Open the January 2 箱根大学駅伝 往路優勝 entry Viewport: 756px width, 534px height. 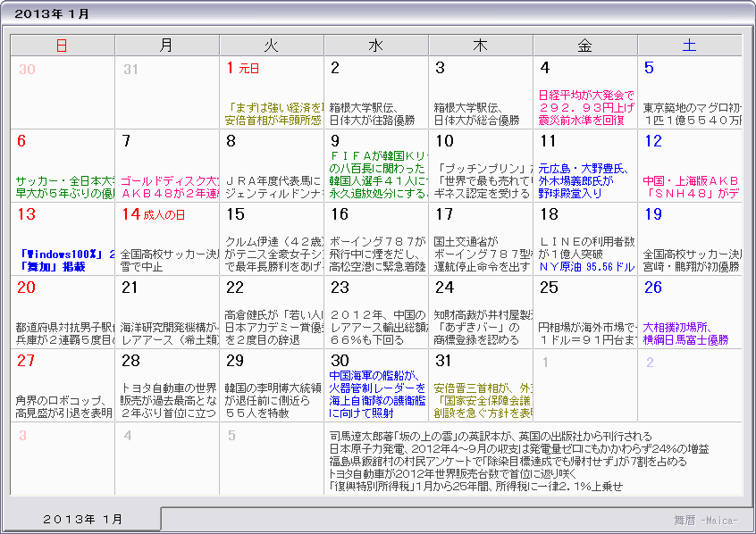[373, 114]
